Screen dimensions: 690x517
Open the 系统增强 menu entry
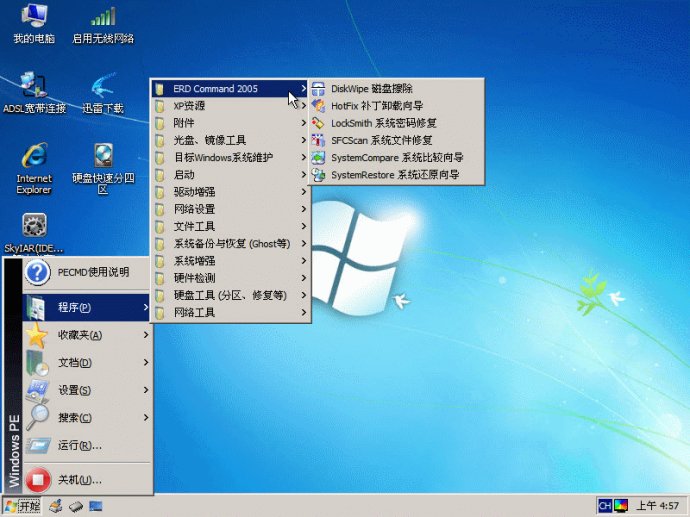[231, 260]
